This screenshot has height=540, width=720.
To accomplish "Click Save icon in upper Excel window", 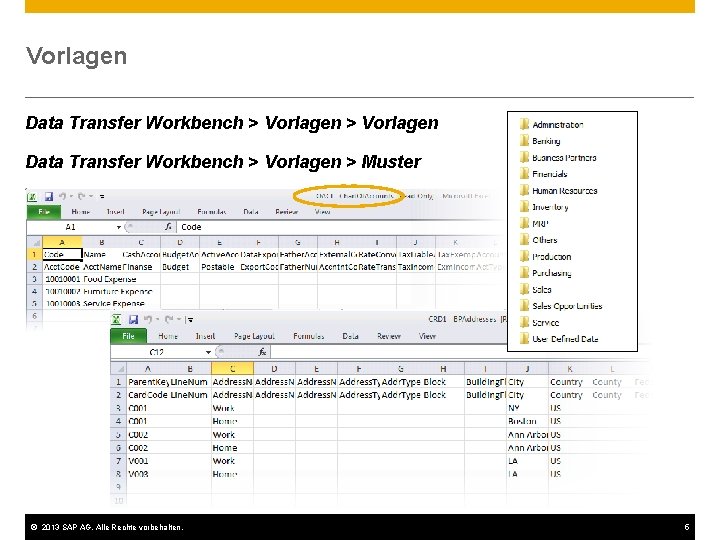I will click(49, 197).
